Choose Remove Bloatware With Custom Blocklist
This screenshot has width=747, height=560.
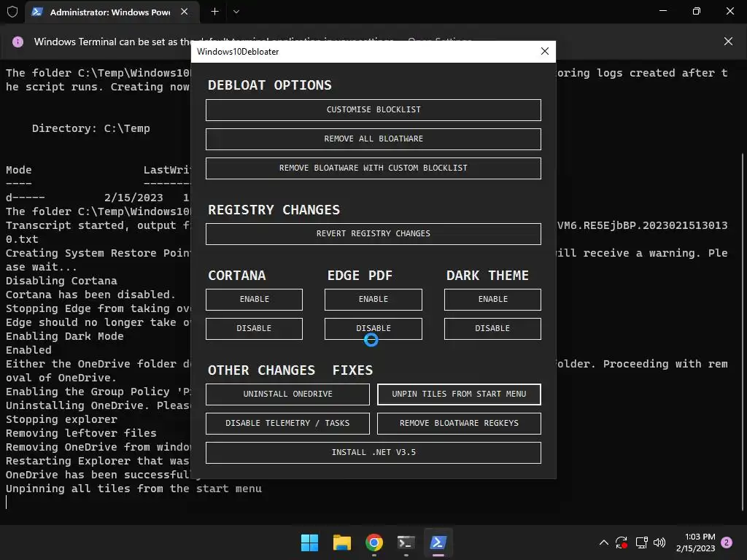pos(373,168)
